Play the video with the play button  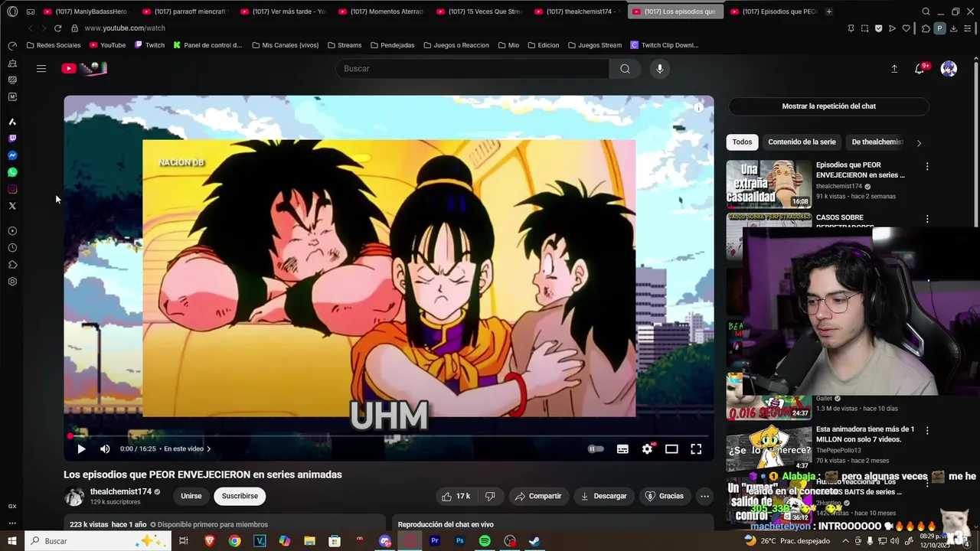81,449
